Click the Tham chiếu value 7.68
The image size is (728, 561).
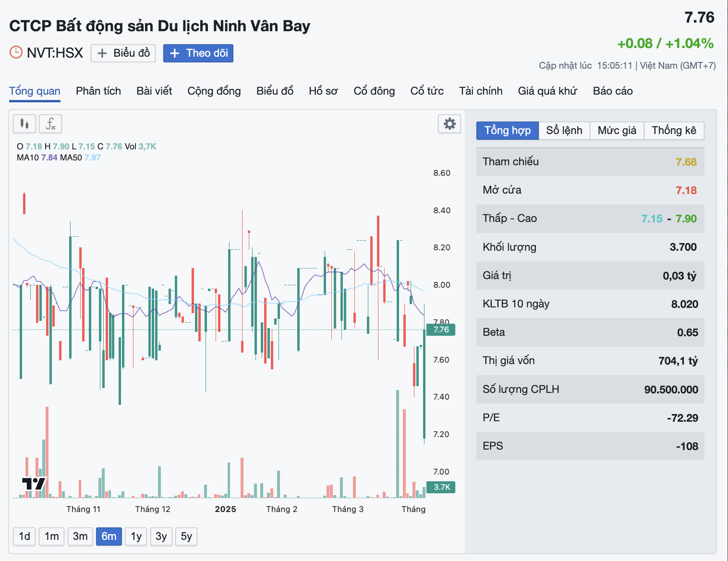click(x=686, y=162)
